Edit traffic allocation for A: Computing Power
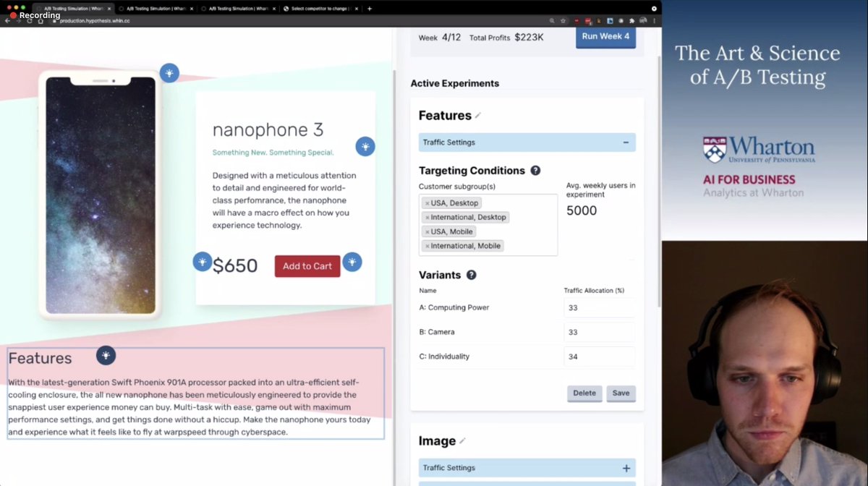 (599, 308)
